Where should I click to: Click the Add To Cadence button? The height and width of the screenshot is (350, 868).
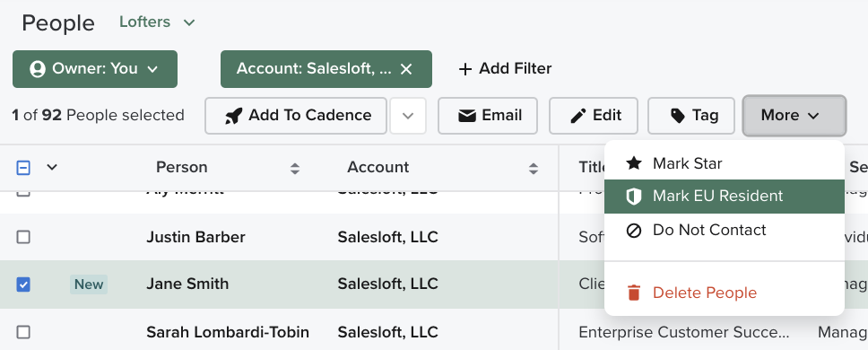(296, 116)
